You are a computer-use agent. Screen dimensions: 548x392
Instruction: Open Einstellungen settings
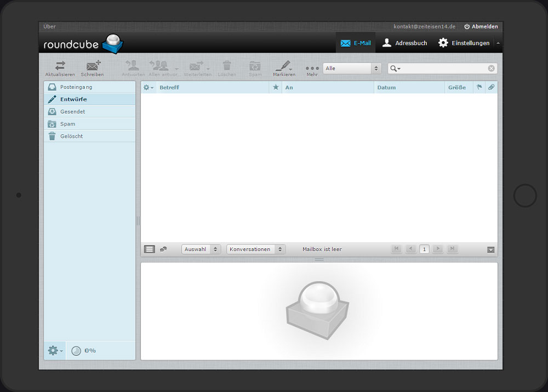click(464, 43)
